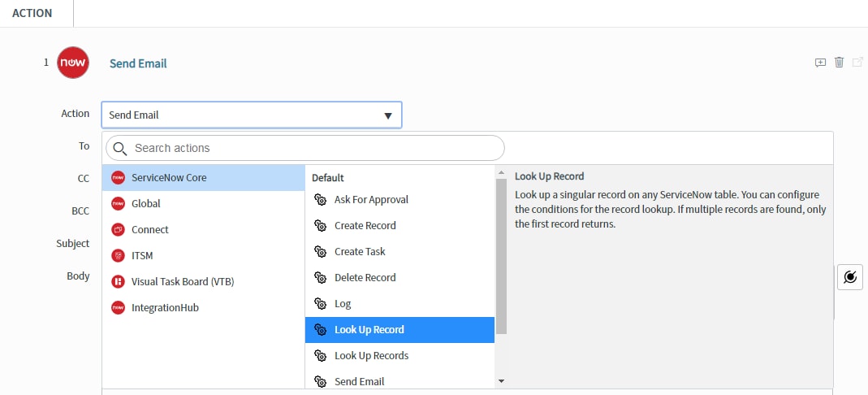The image size is (868, 395).
Task: Click scrollbar down arrow in actions list
Action: coord(501,381)
